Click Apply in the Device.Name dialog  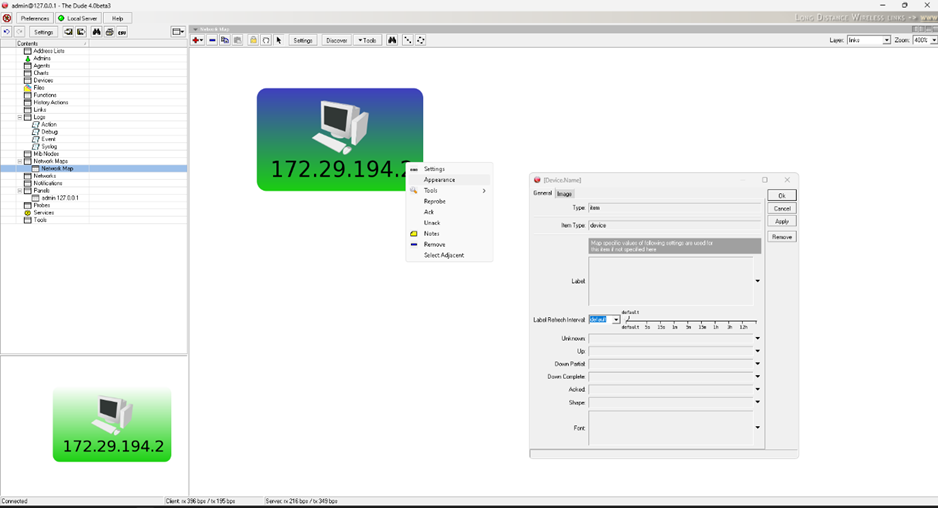click(x=781, y=221)
